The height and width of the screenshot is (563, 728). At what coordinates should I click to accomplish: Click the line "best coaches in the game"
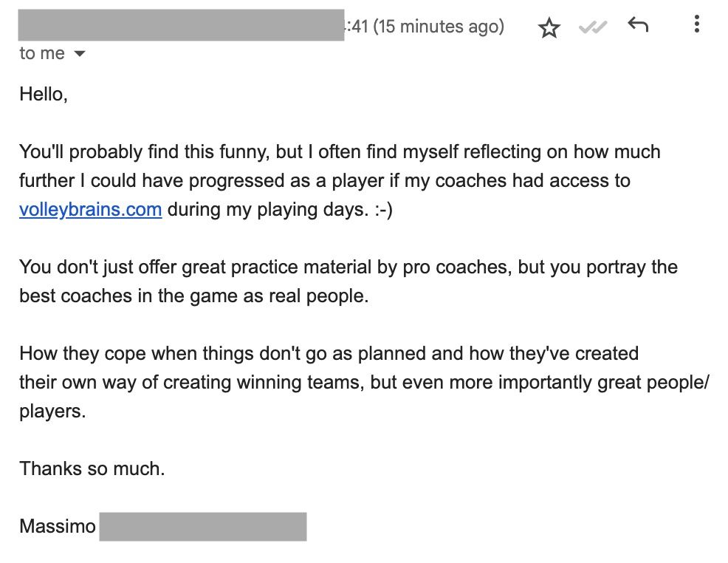(x=194, y=296)
